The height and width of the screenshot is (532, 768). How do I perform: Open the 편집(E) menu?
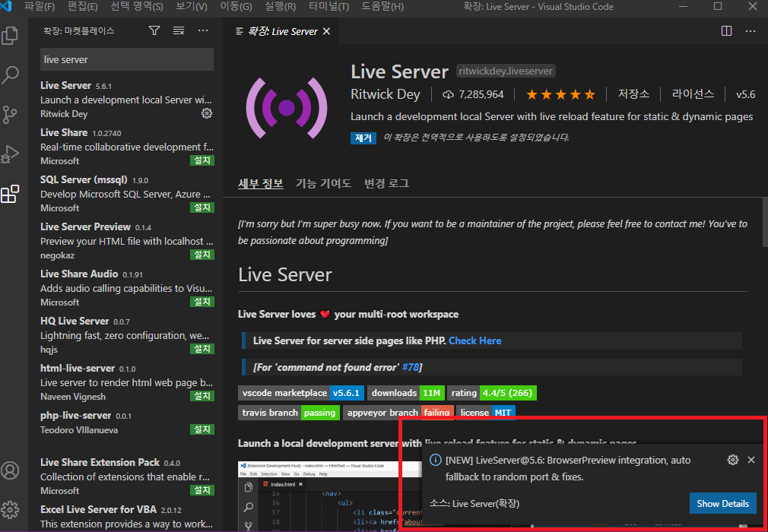coord(82,7)
